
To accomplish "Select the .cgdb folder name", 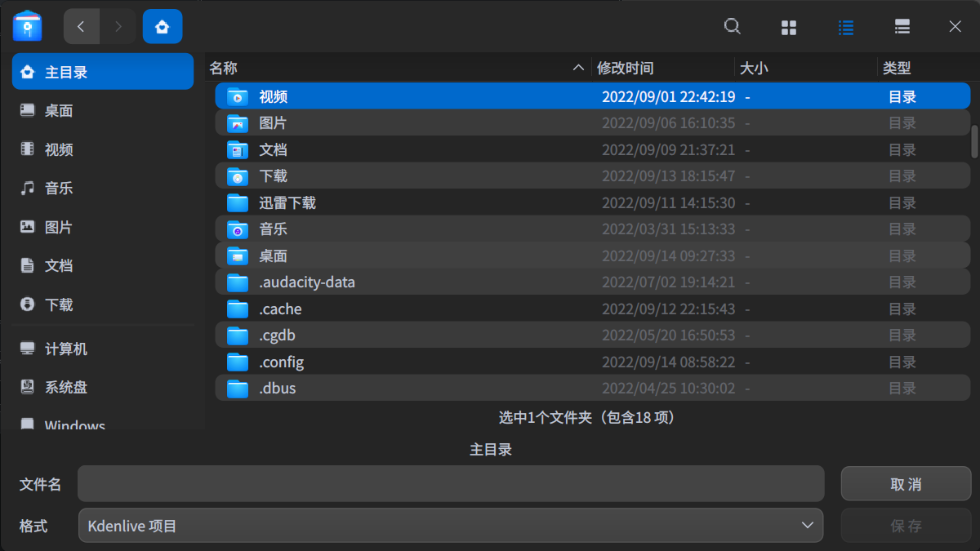I will (278, 335).
